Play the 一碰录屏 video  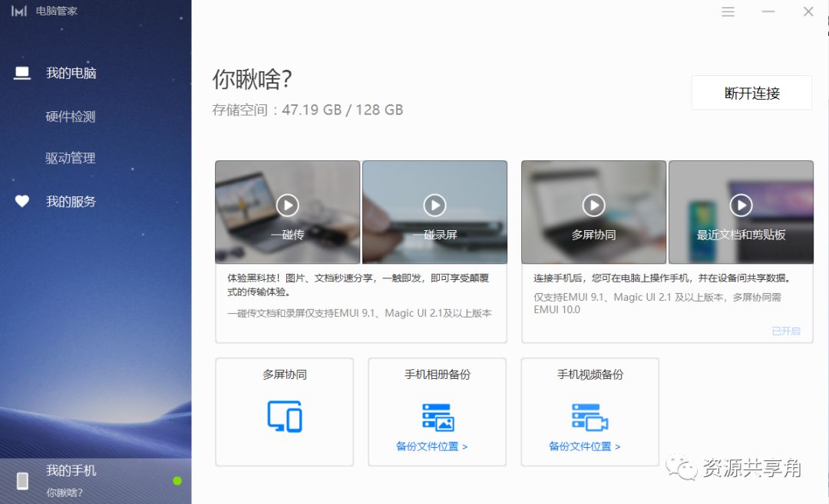pos(434,205)
